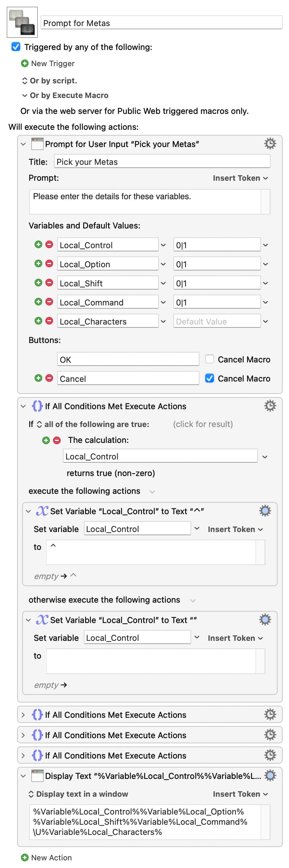Enable Cancel Macro for the OK button
The image size is (289, 868).
209,359
